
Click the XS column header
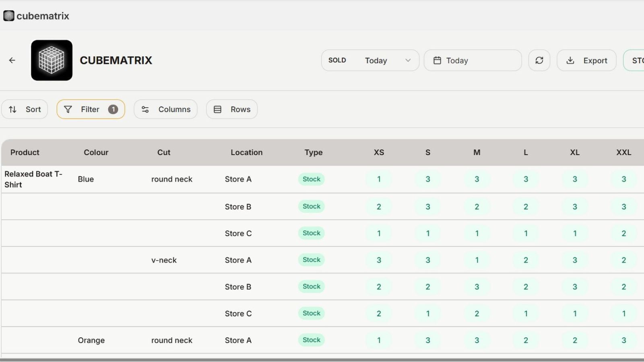[379, 152]
